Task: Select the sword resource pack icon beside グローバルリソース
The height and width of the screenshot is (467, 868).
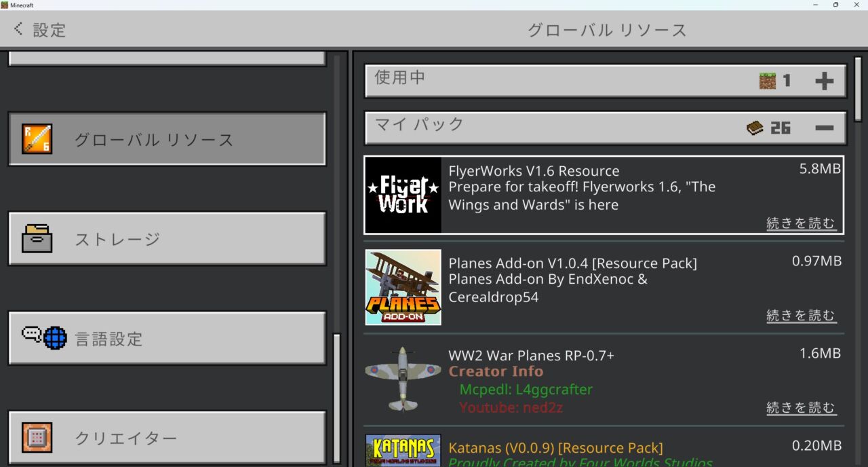Action: click(37, 138)
